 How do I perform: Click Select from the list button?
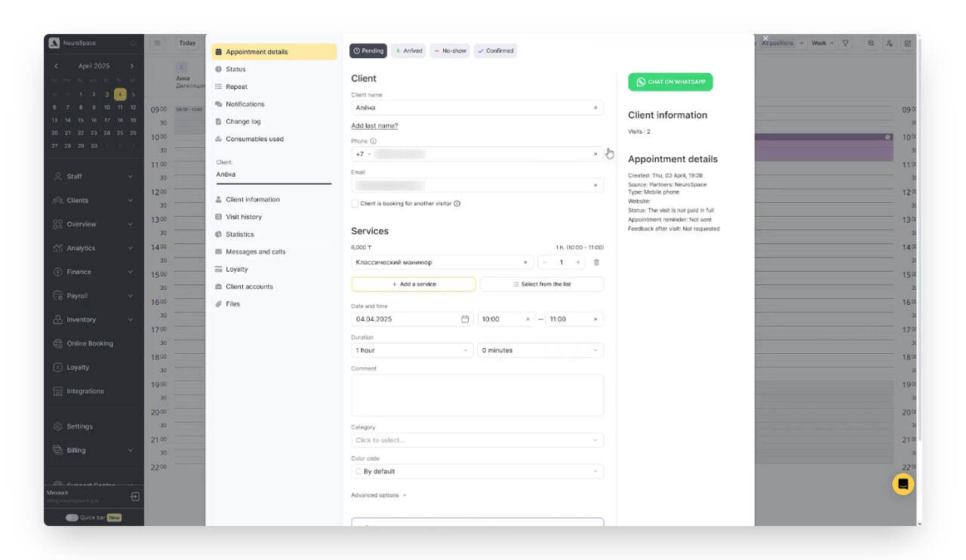click(541, 285)
